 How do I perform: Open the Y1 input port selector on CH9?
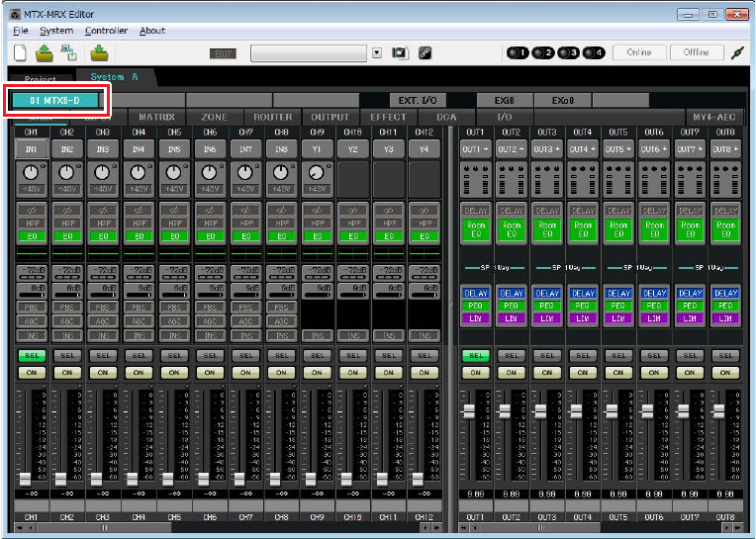pos(317,149)
